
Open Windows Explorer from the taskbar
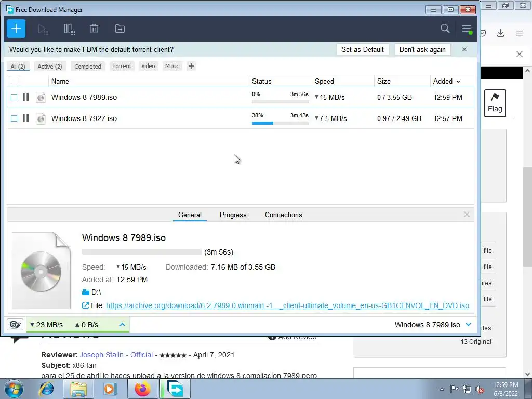(x=78, y=389)
